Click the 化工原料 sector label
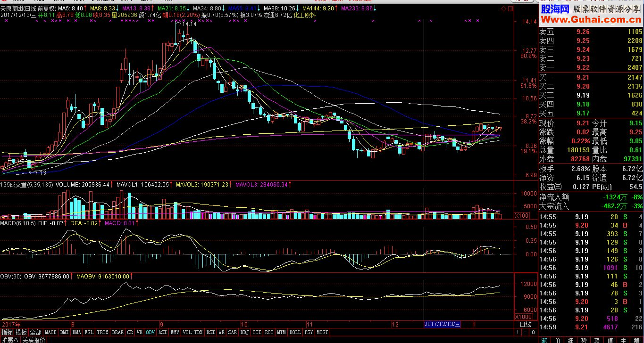 click(305, 15)
